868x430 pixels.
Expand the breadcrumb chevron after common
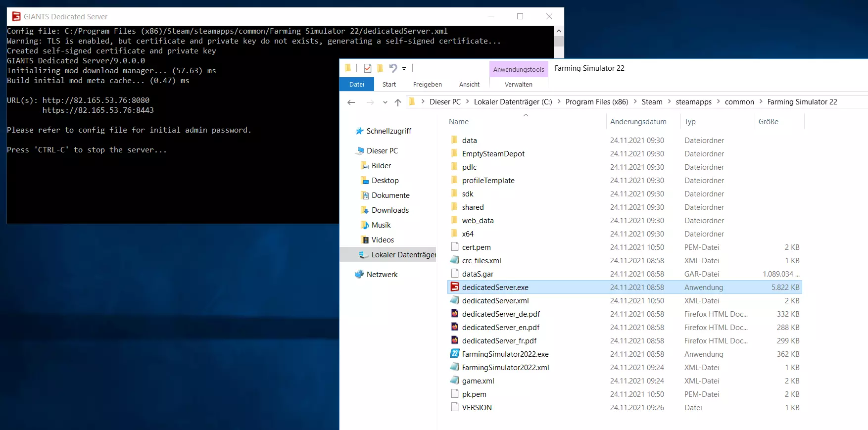(761, 101)
